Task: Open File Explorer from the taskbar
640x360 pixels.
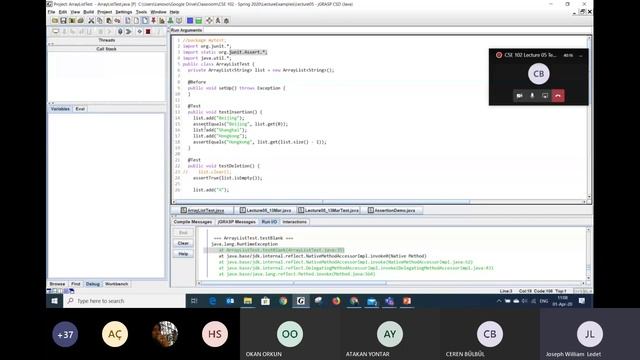Action: coord(248,301)
